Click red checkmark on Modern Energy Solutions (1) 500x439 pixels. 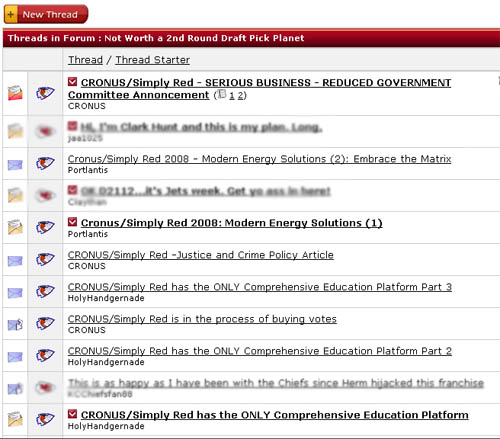[72, 222]
